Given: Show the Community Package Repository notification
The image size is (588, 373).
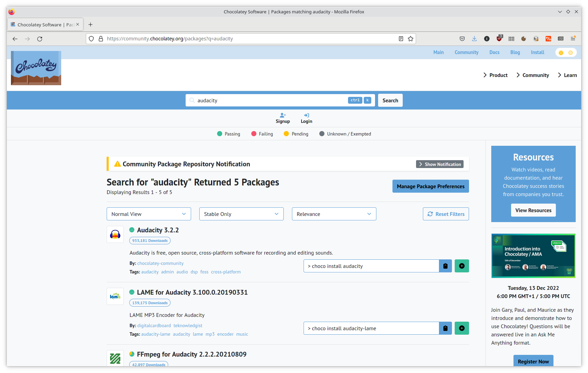Looking at the screenshot, I should pos(440,164).
